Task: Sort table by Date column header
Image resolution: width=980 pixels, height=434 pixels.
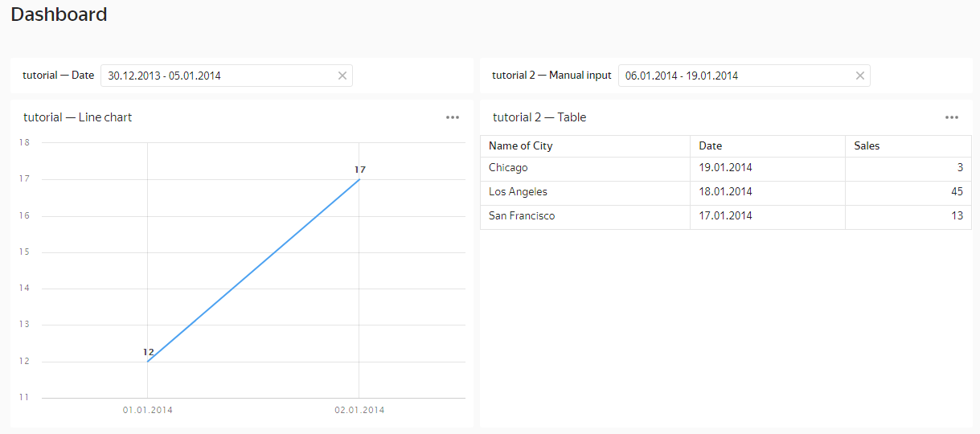Action: click(x=711, y=146)
